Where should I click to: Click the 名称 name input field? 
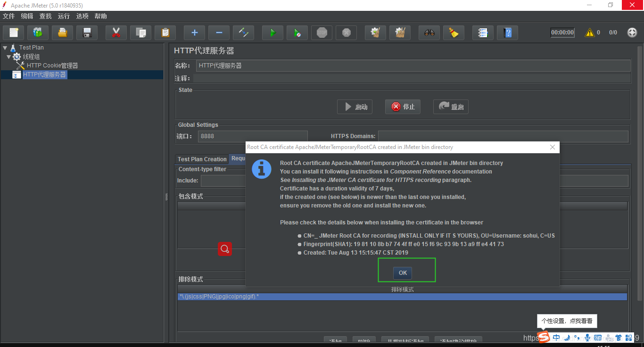pyautogui.click(x=413, y=66)
